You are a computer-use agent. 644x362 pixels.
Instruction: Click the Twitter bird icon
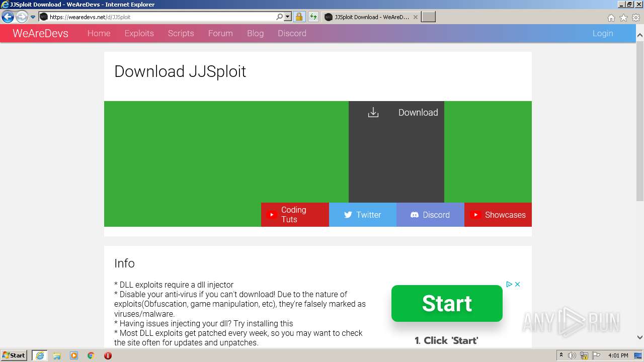pyautogui.click(x=348, y=215)
